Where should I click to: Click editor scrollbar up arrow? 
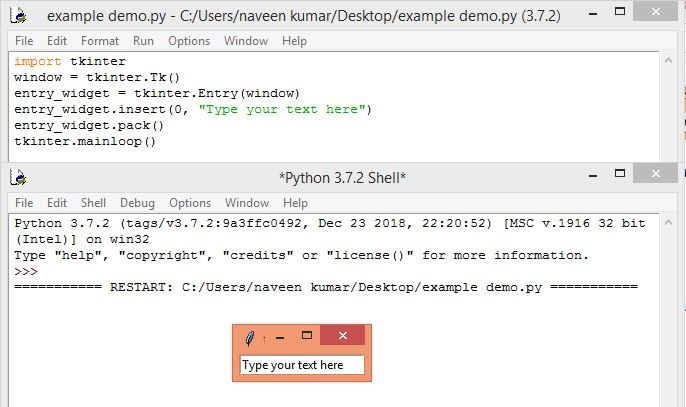click(668, 60)
